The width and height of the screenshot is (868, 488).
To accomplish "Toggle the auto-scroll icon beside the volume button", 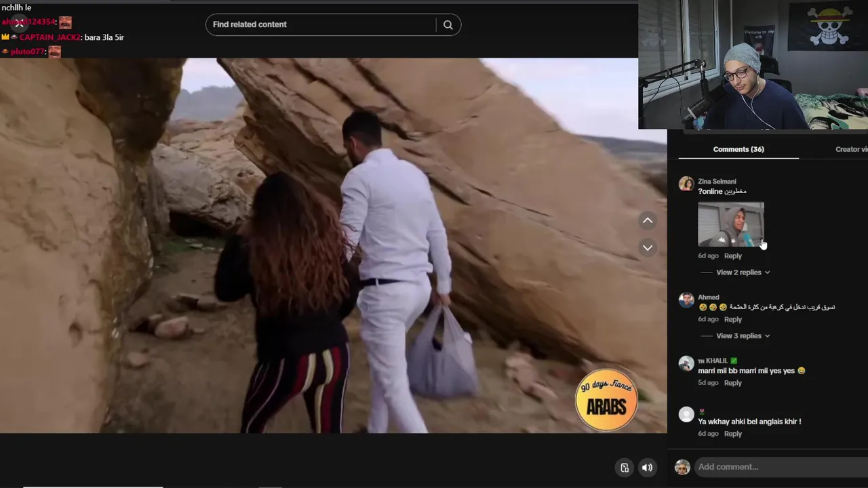I will pyautogui.click(x=625, y=467).
